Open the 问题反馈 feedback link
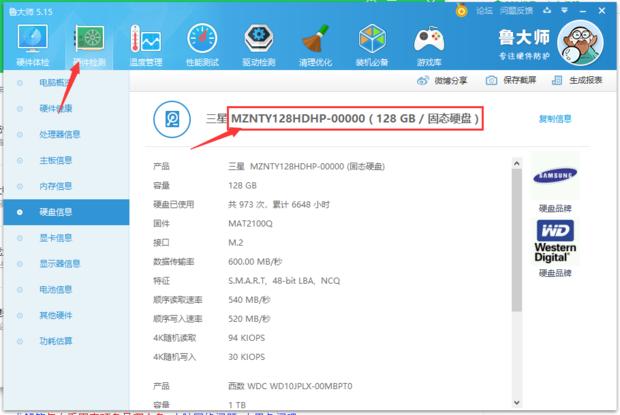The width and height of the screenshot is (620, 415). pyautogui.click(x=516, y=11)
